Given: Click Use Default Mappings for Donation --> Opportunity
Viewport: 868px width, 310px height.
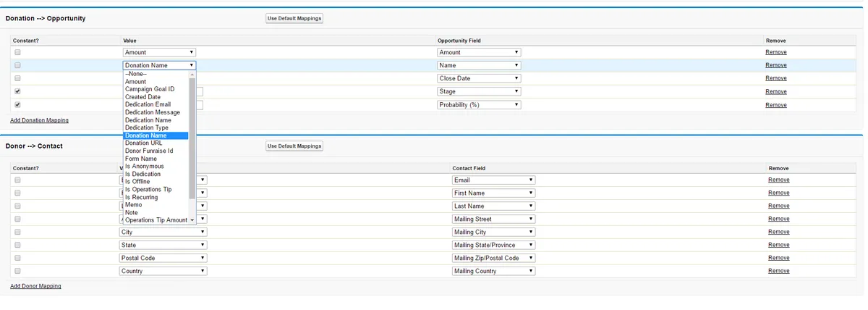Looking at the screenshot, I should 294,18.
